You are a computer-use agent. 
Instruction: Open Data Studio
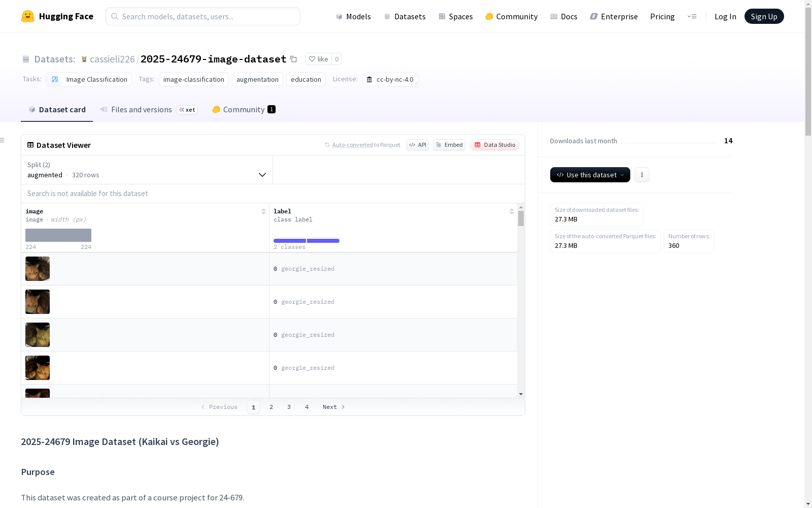point(494,145)
